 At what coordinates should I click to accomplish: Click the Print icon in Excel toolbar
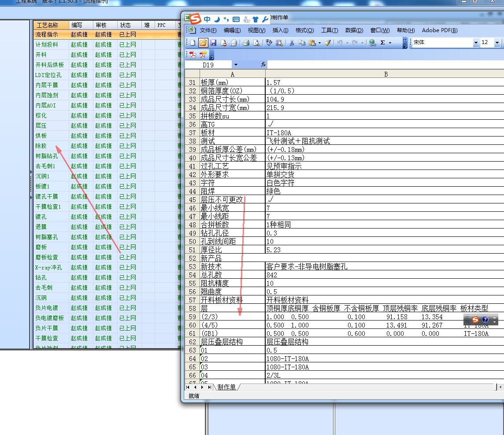click(x=246, y=42)
